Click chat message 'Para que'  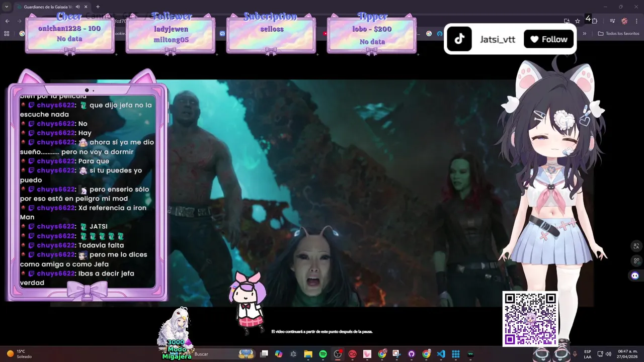pos(94,161)
